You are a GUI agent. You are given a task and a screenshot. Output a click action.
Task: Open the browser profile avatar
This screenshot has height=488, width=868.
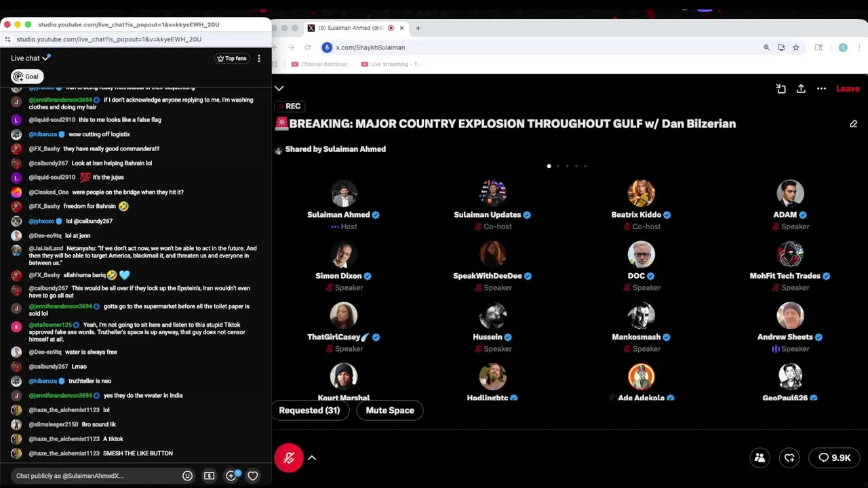843,47
